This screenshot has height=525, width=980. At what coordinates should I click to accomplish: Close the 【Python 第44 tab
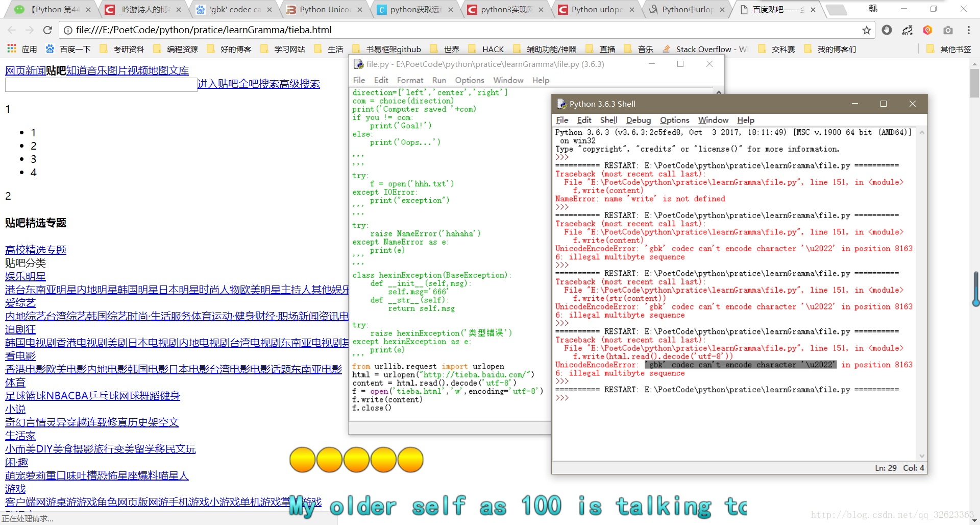[x=88, y=9]
